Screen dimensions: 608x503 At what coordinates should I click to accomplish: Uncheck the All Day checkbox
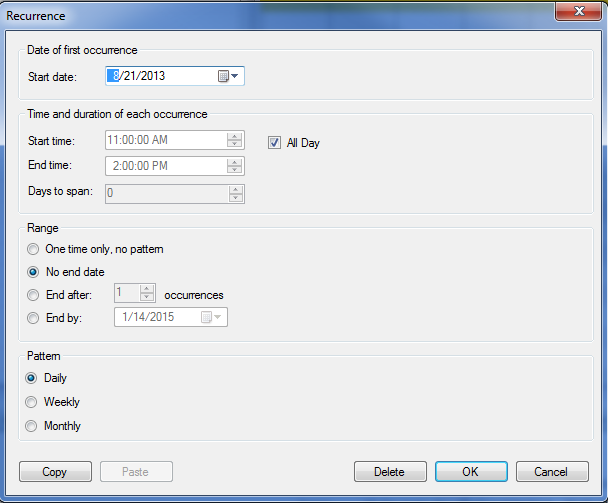click(274, 143)
